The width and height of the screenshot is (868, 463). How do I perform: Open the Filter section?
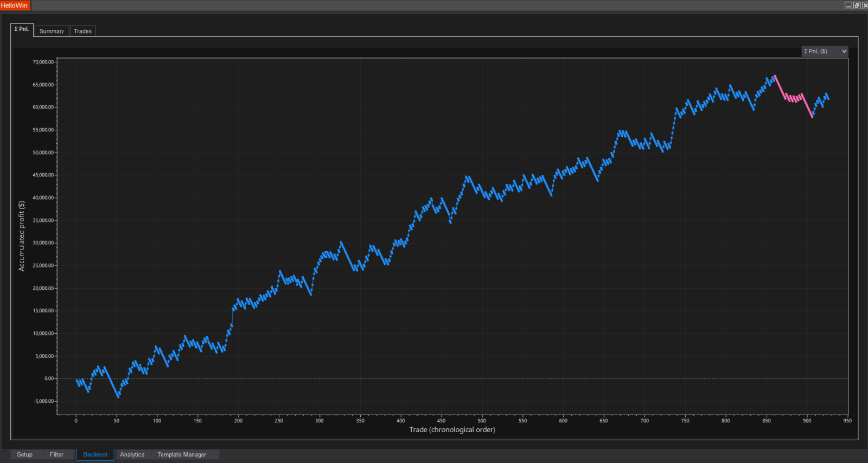click(56, 455)
